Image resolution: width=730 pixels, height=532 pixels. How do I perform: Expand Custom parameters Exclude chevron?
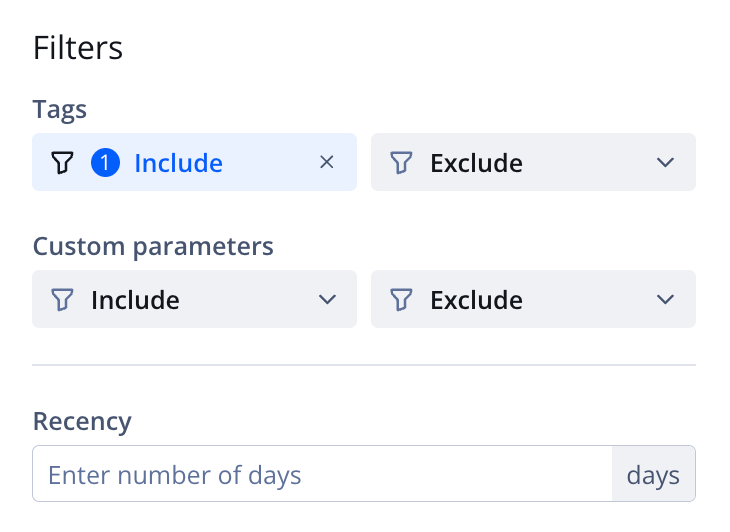tap(666, 299)
